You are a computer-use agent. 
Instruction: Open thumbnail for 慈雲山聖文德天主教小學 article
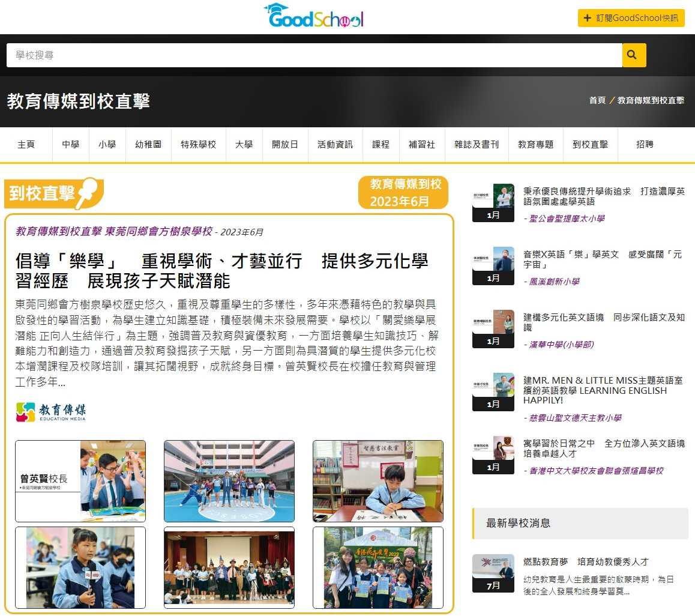493,391
